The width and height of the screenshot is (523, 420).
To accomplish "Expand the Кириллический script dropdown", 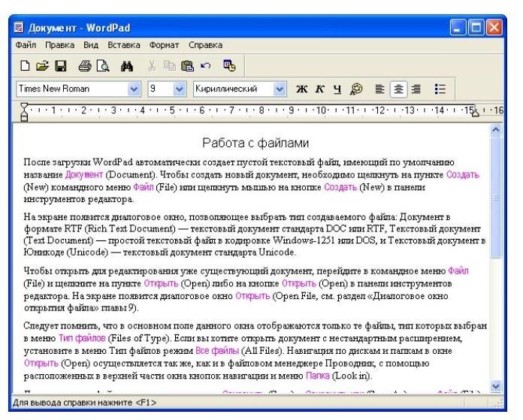I will pos(280,89).
